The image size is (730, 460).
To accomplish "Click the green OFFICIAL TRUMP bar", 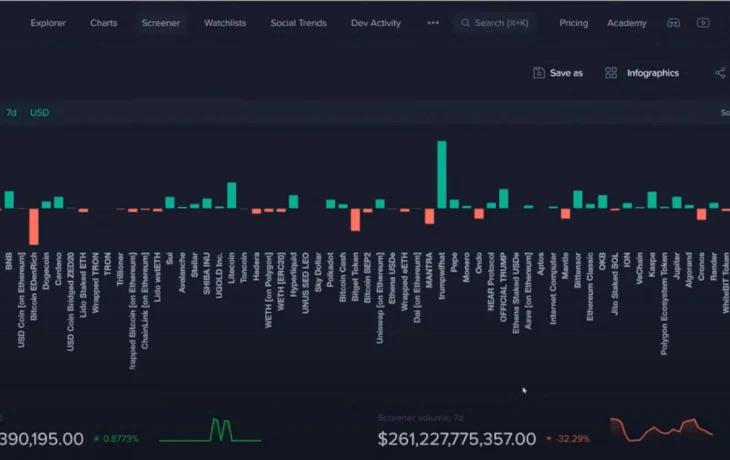I will (x=504, y=199).
